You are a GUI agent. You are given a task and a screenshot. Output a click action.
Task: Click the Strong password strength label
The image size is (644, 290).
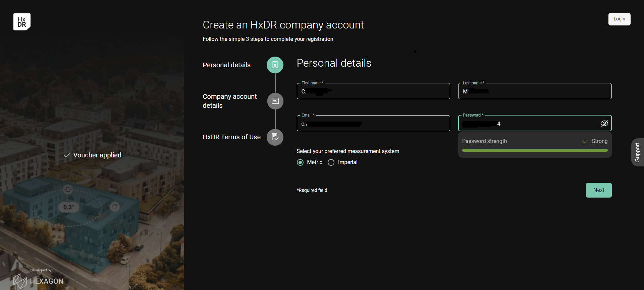(599, 141)
